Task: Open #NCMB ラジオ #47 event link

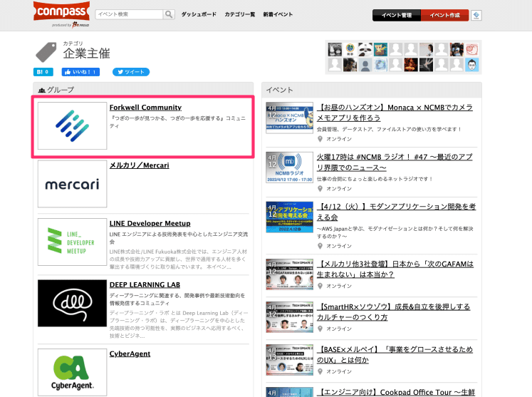Action: (395, 163)
